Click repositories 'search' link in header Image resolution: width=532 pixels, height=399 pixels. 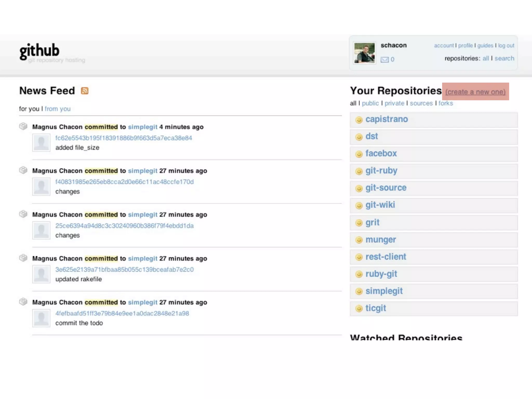point(504,58)
